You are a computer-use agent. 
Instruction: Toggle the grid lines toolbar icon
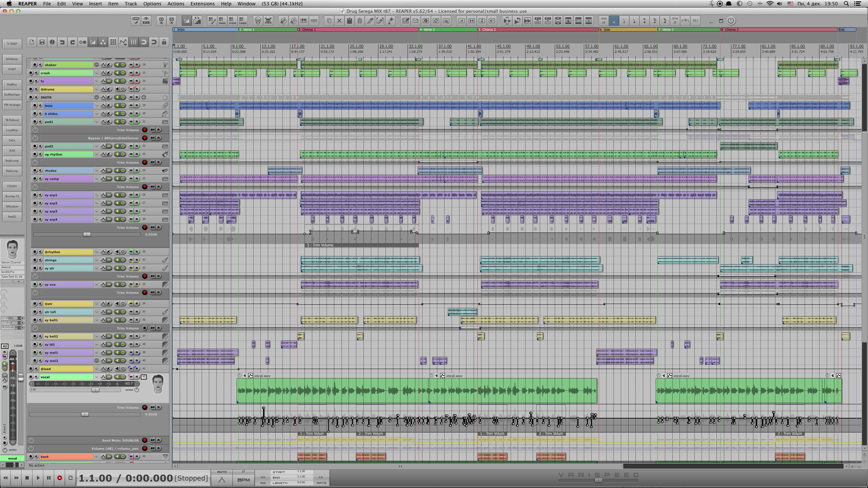(x=113, y=42)
